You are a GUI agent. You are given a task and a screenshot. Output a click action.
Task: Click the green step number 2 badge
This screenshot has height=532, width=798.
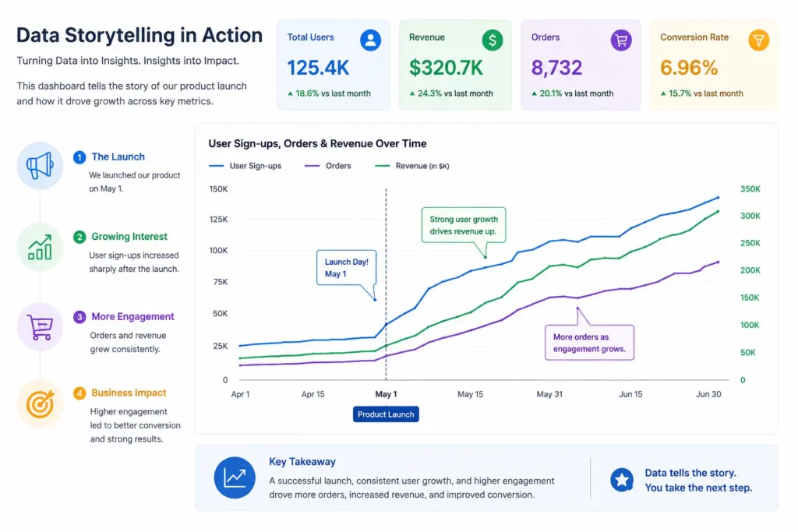click(79, 237)
